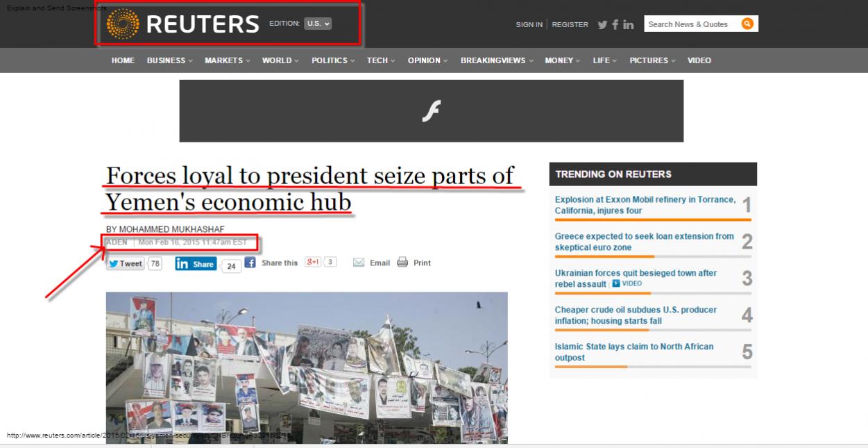The height and width of the screenshot is (448, 868).
Task: Click the orange search magnifier button
Action: pyautogui.click(x=747, y=24)
